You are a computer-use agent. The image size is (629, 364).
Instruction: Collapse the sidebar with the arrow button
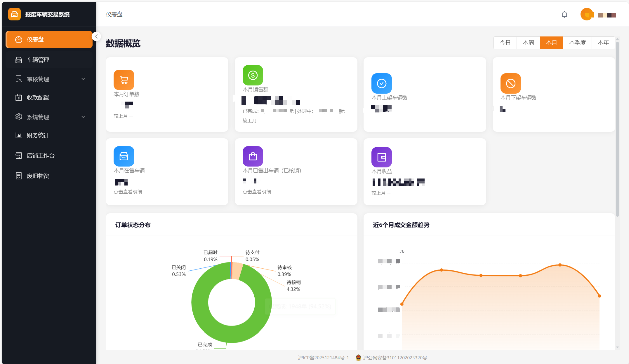[x=96, y=36]
